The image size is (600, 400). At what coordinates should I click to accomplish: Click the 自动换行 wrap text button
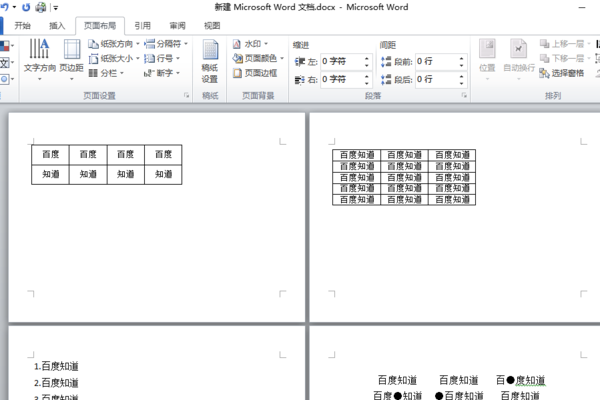(x=519, y=60)
